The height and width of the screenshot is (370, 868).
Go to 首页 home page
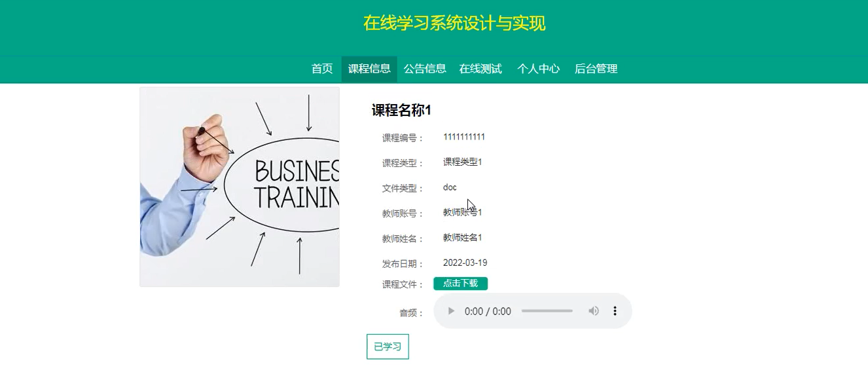[x=322, y=69]
